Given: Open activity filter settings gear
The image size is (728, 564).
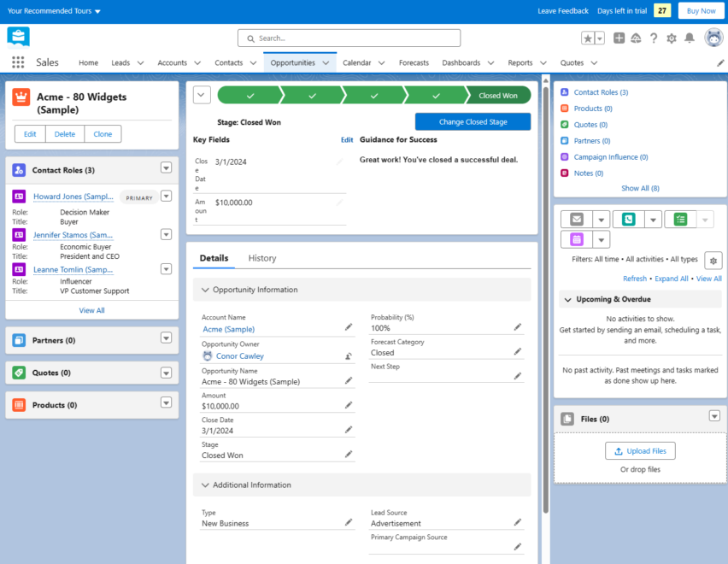Looking at the screenshot, I should [713, 260].
